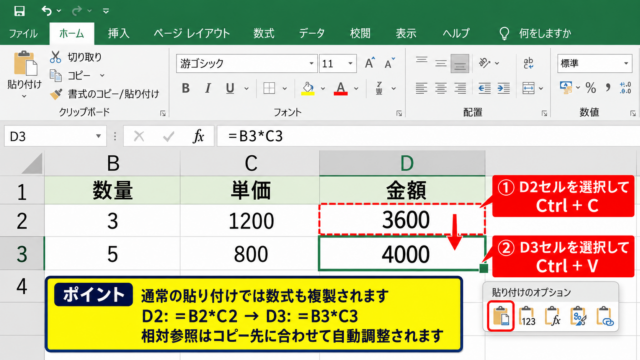Switch to the 表示 tab

point(406,33)
